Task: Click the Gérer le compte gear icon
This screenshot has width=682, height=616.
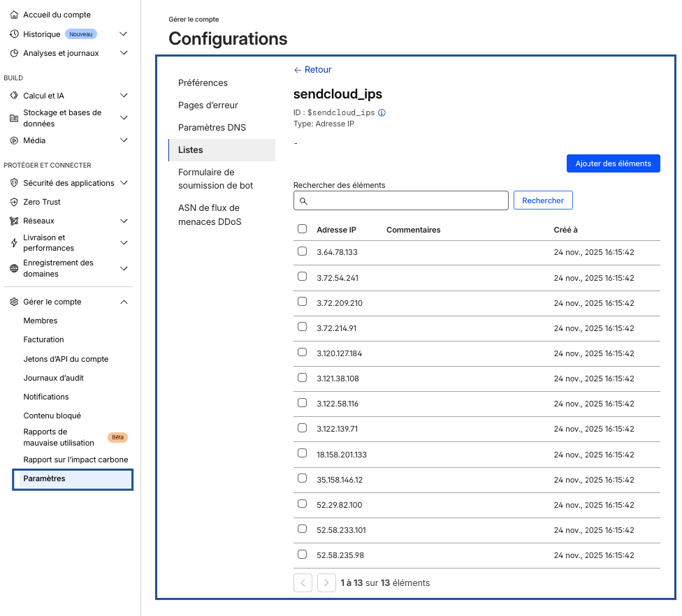Action: coord(14,302)
